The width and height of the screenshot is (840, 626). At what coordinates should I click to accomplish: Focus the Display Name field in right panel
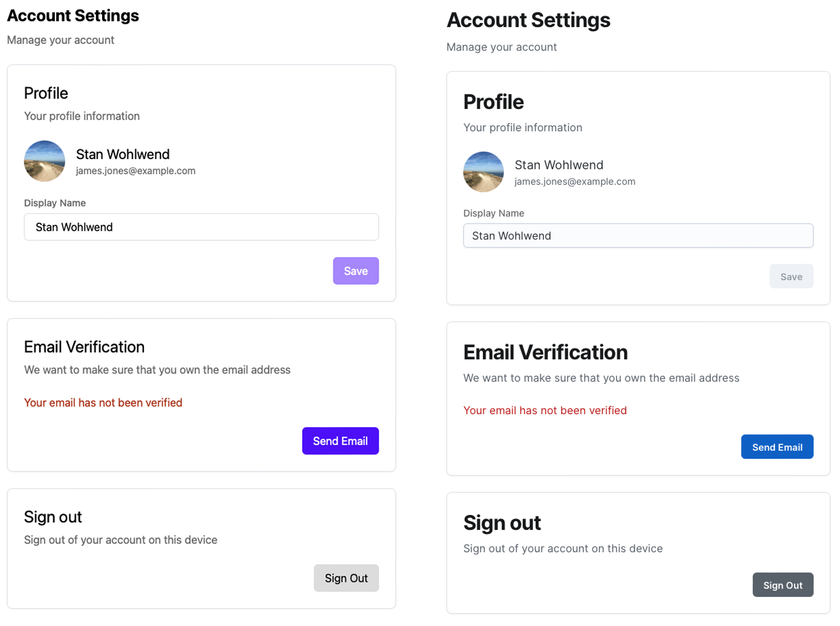click(x=638, y=236)
